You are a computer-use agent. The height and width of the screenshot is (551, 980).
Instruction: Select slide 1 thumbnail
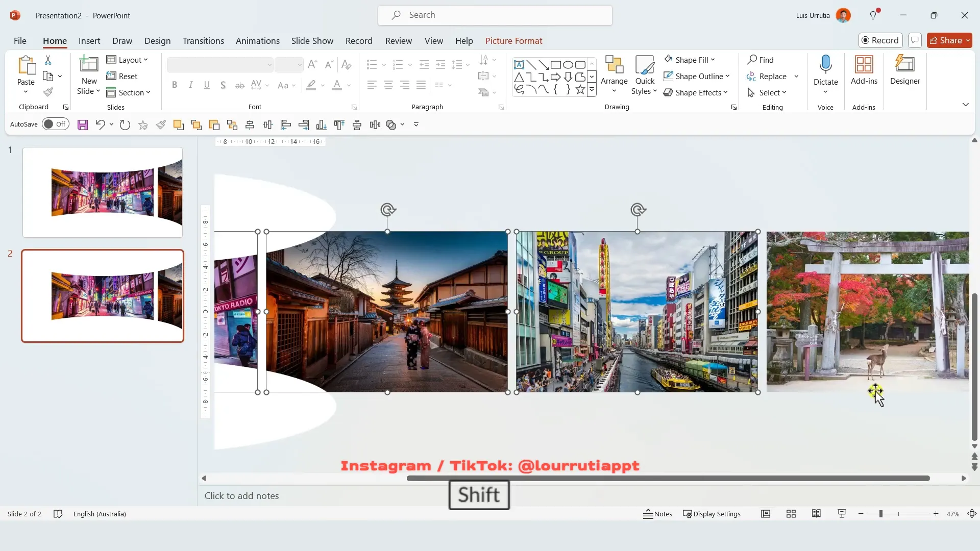click(103, 192)
